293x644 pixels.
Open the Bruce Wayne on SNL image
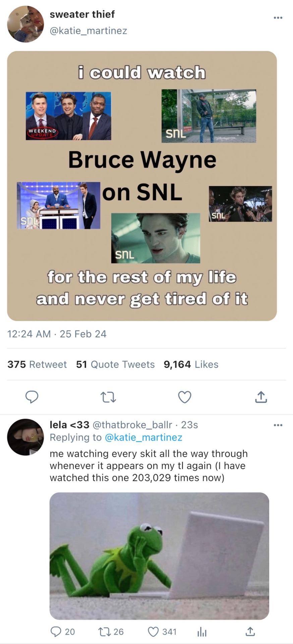(x=142, y=186)
